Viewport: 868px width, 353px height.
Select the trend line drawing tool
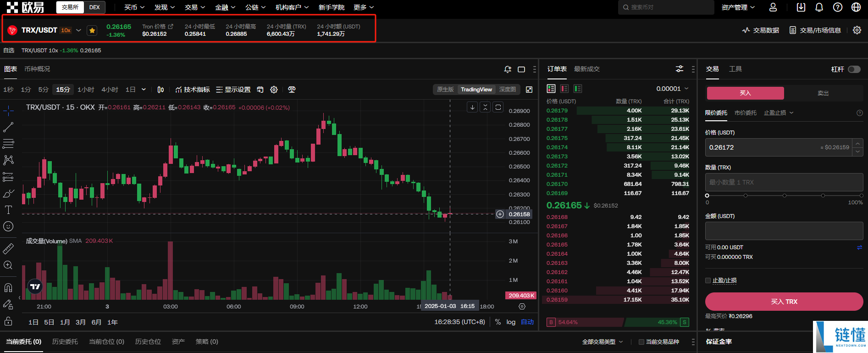[x=8, y=127]
